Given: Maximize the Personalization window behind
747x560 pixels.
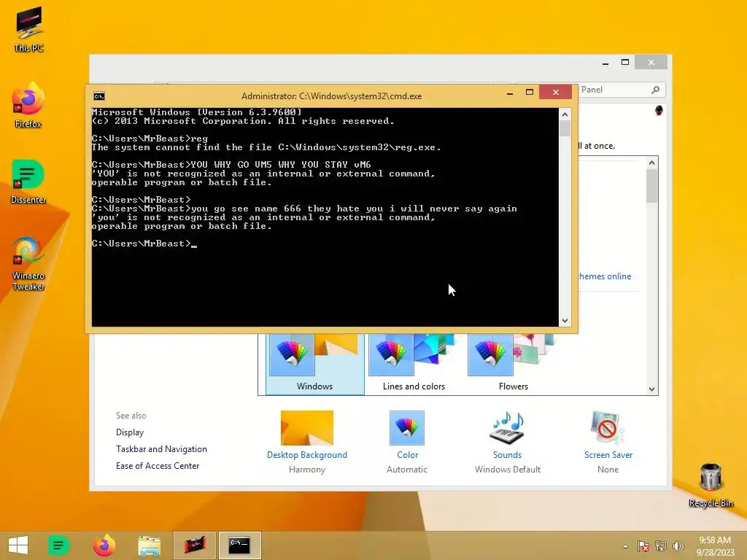Looking at the screenshot, I should pos(625,63).
